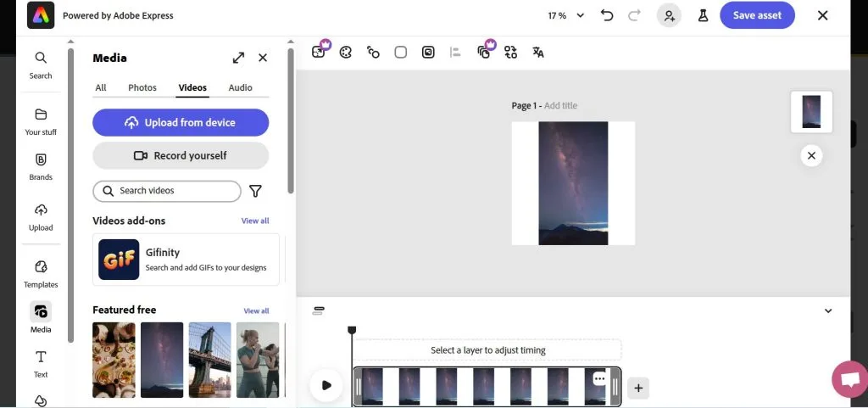Switch to the All media tab
The height and width of the screenshot is (408, 868).
101,87
